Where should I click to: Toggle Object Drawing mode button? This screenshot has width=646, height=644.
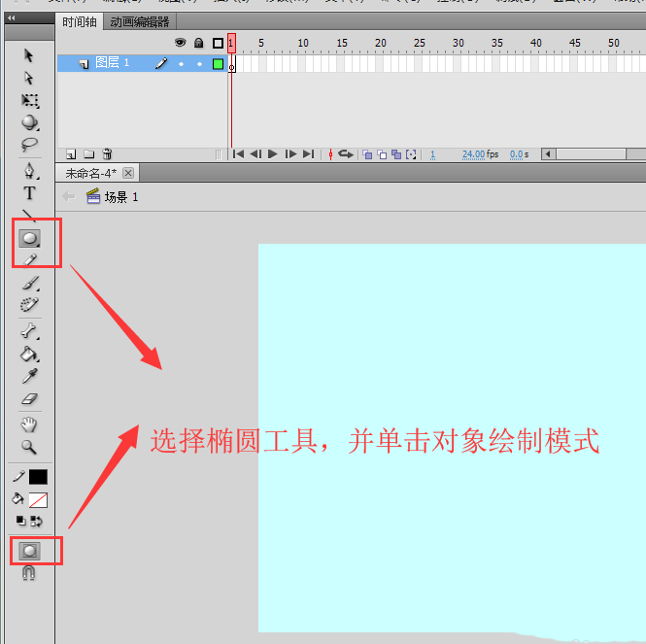(30, 551)
